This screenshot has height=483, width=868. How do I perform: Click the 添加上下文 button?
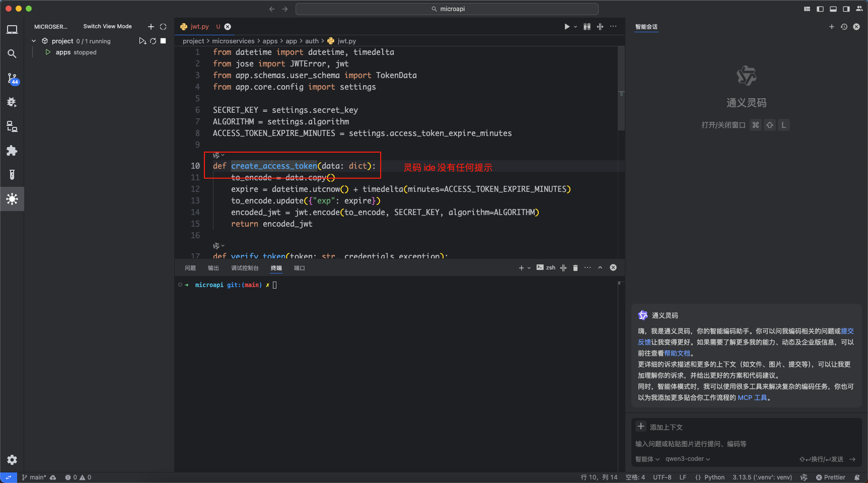click(x=660, y=427)
